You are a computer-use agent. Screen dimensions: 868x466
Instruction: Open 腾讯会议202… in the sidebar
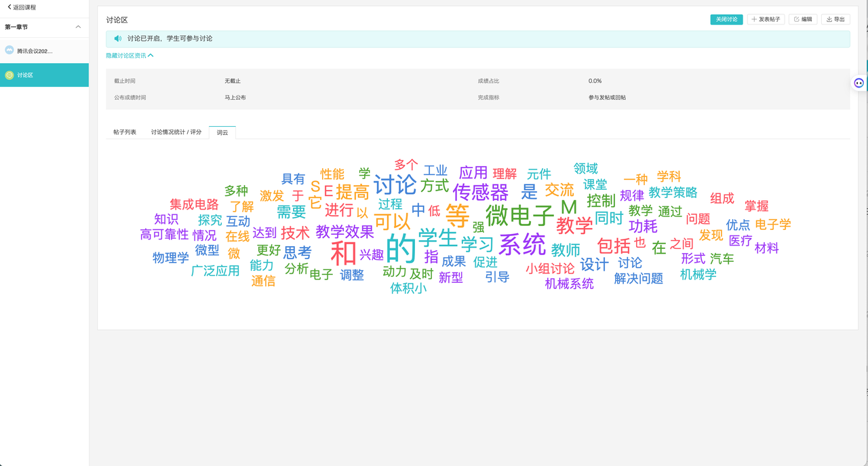[35, 51]
